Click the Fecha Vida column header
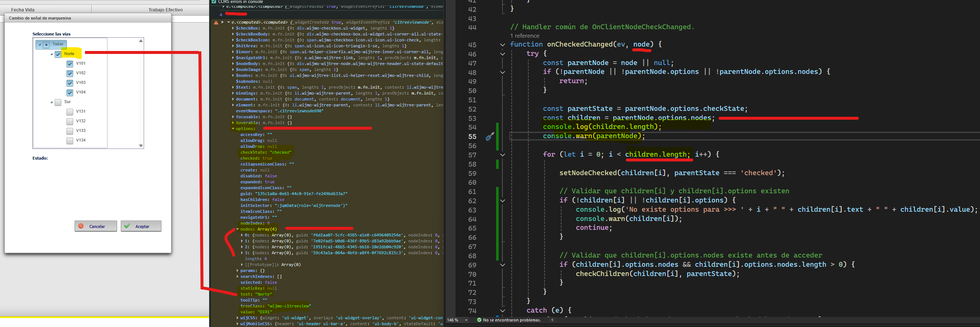Image resolution: width=980 pixels, height=327 pixels. click(23, 10)
